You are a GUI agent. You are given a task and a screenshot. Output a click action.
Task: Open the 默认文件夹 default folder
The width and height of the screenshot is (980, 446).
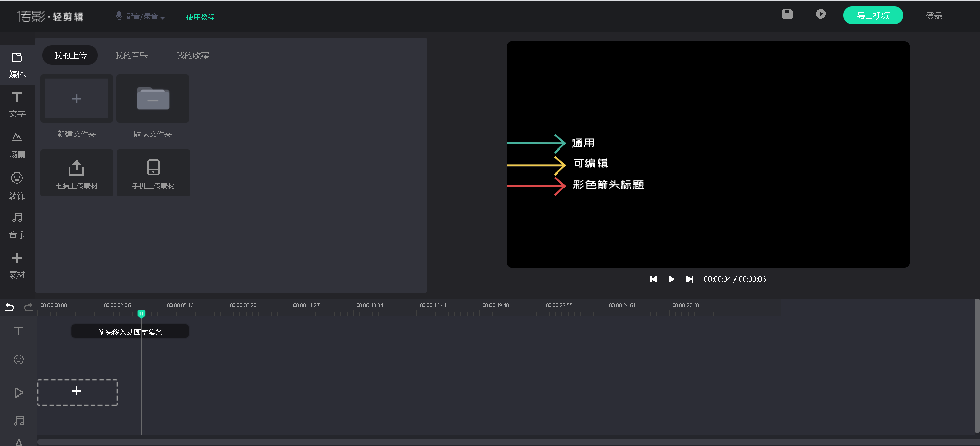coord(153,99)
